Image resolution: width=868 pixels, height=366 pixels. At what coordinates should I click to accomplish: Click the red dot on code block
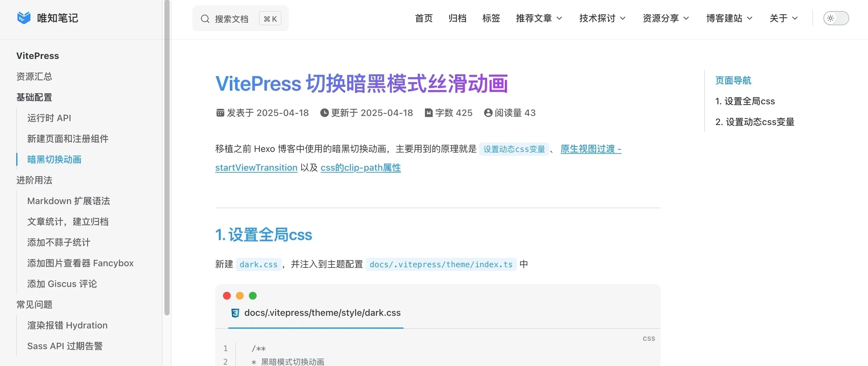coord(227,296)
